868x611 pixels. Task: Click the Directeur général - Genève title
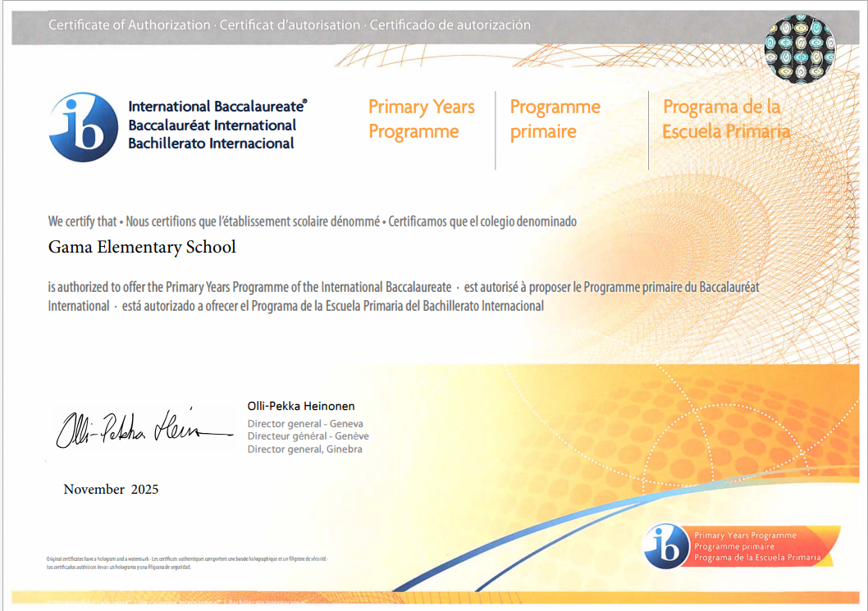(x=308, y=436)
